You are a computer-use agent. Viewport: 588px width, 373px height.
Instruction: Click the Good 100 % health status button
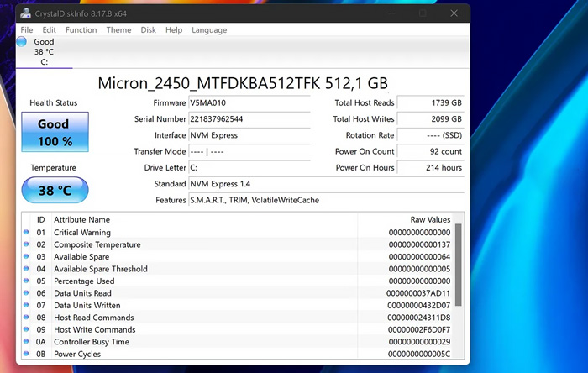pos(55,133)
